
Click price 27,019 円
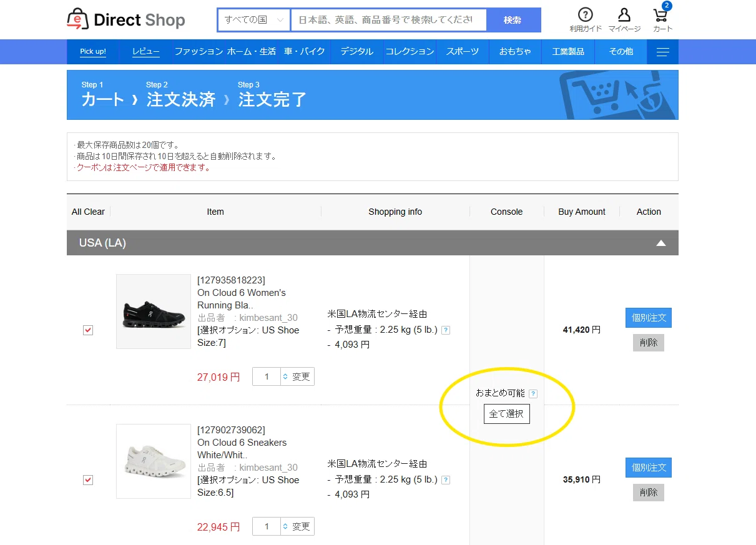pos(218,378)
